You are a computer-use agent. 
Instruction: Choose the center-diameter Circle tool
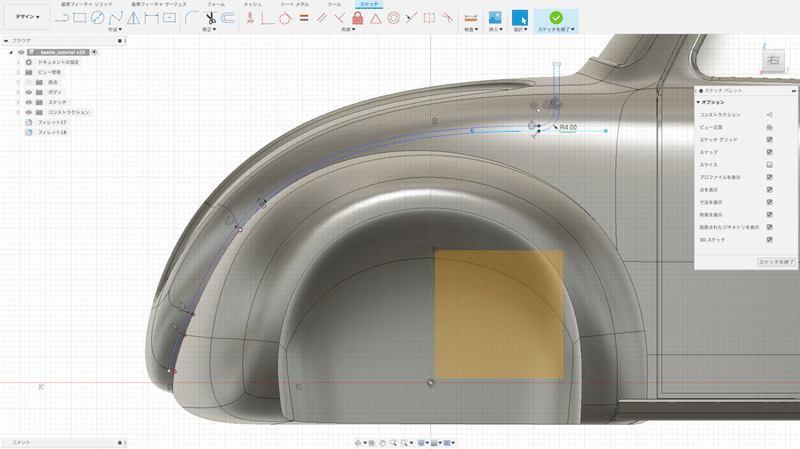click(97, 17)
